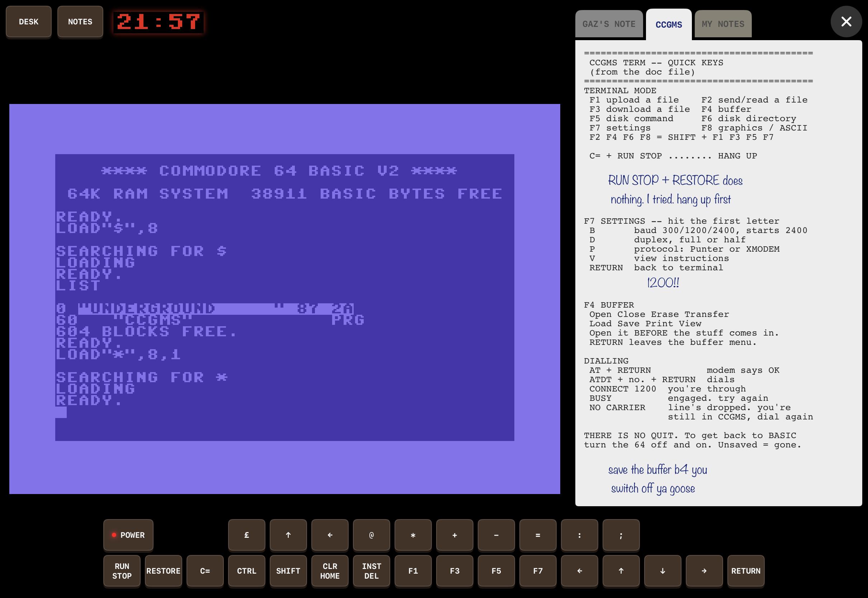Open the NOTES button
This screenshot has width=868, height=598.
80,22
